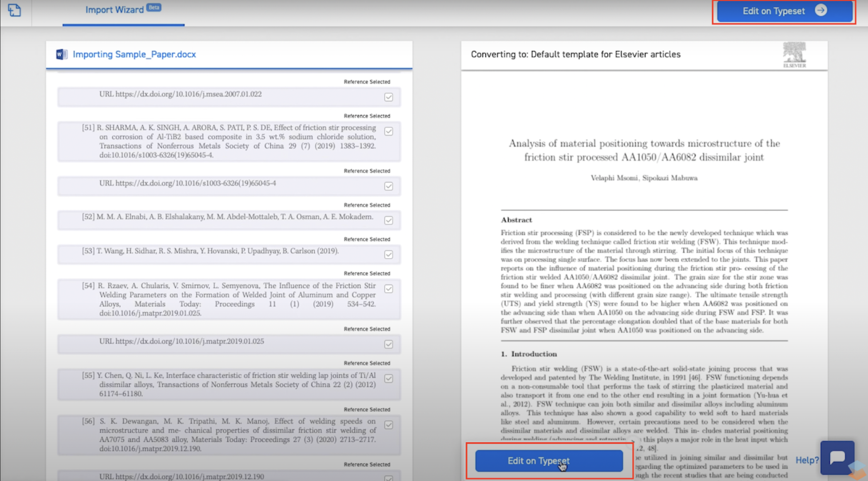Click the paper title in the preview

coord(644,150)
